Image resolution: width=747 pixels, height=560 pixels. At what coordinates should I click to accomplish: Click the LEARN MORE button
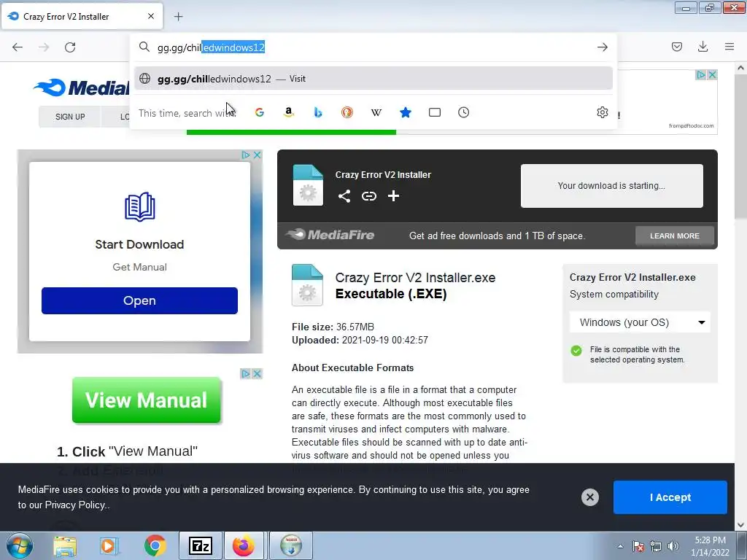click(x=675, y=236)
